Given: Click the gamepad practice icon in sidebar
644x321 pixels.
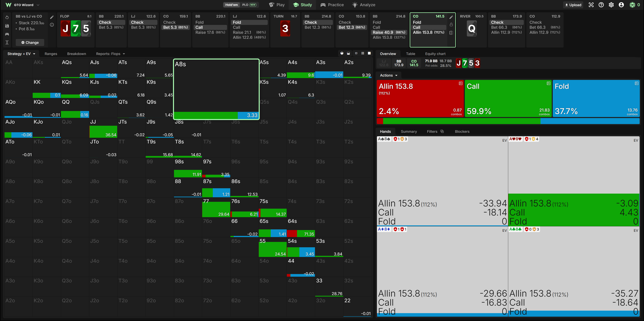Looking at the screenshot, I should click(x=7, y=34).
